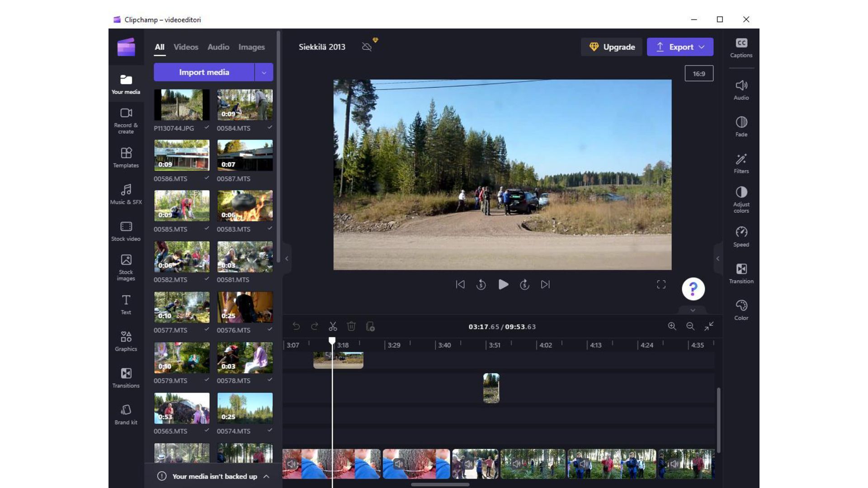Click the 16:9 aspect ratio button
The width and height of the screenshot is (868, 488).
point(698,74)
